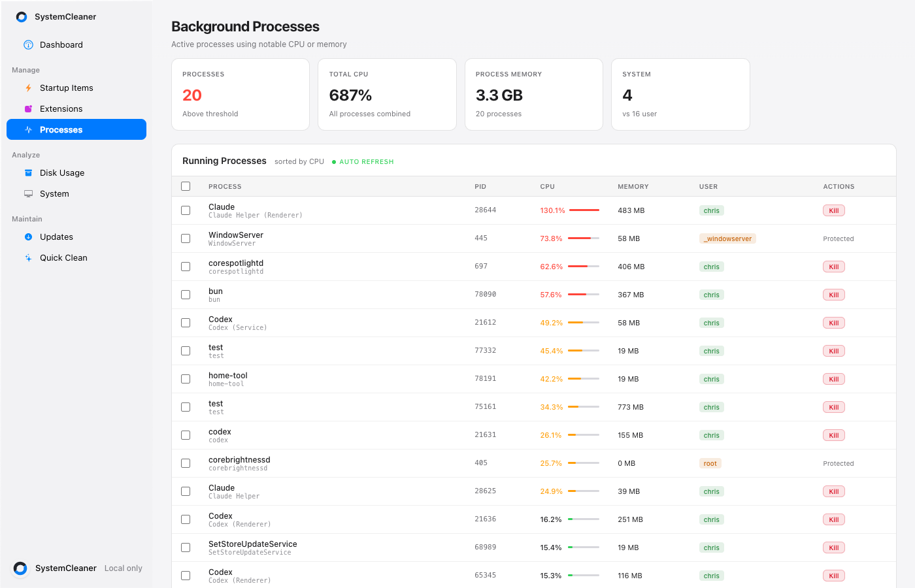This screenshot has height=588, width=915.
Task: Click the Claude 130.1% CPU bar
Action: (x=584, y=210)
